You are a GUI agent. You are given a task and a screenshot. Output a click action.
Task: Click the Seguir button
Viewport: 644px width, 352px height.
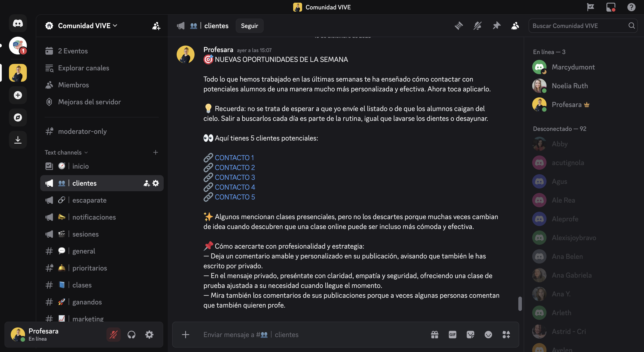click(249, 26)
